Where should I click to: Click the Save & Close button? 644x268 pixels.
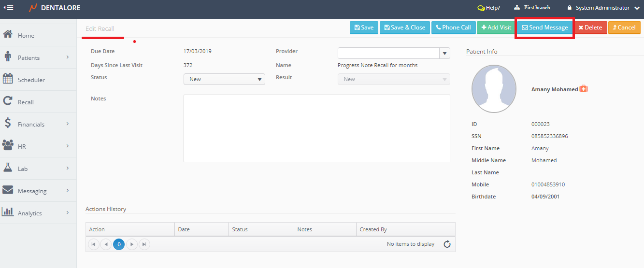click(x=404, y=28)
